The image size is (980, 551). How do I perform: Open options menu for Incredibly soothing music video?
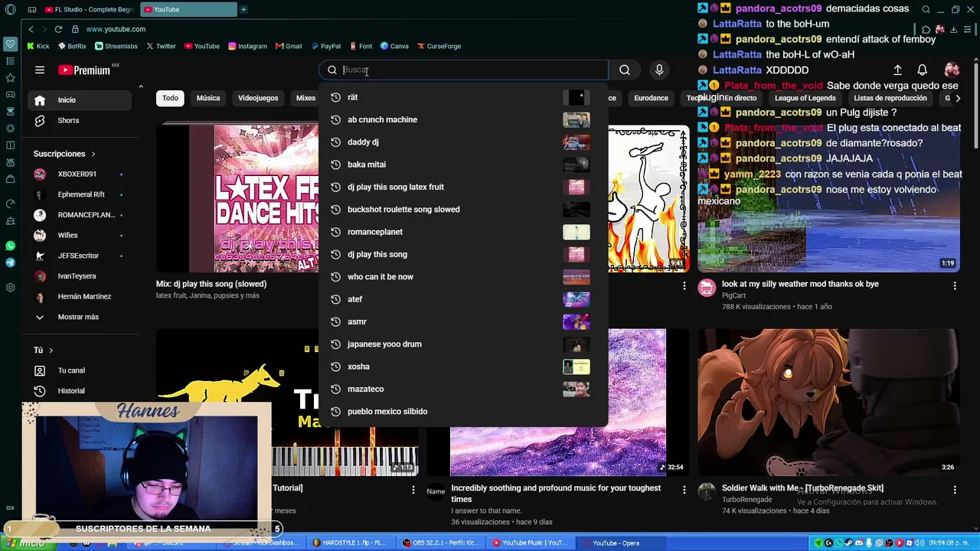(x=684, y=489)
